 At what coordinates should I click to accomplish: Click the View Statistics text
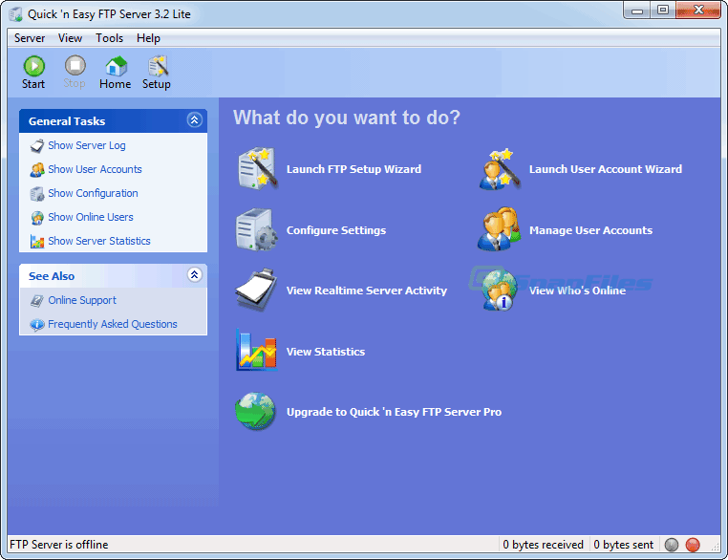[326, 352]
